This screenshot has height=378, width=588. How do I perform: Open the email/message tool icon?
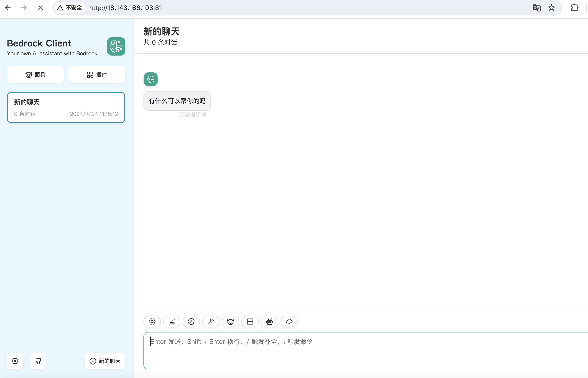click(250, 322)
